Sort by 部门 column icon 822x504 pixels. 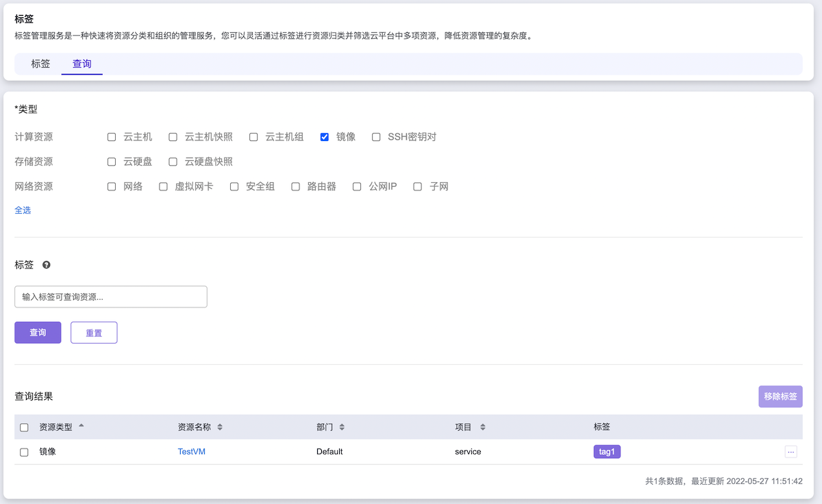point(342,427)
